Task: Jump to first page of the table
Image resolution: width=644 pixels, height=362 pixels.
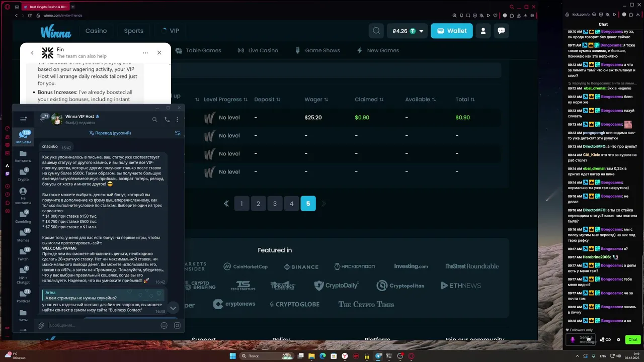Action: (x=226, y=204)
